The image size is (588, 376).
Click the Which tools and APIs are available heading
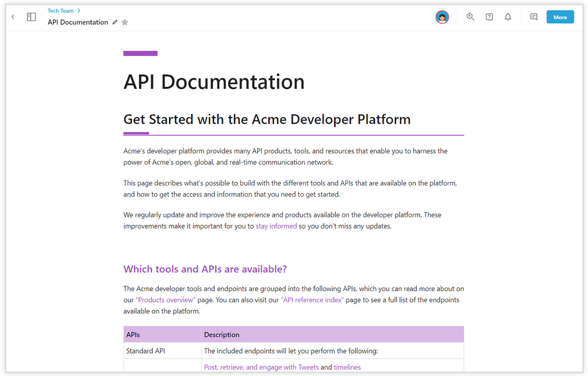point(205,269)
